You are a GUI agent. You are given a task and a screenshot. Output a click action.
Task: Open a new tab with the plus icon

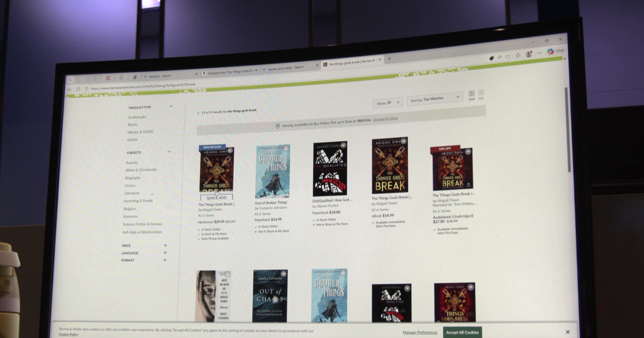pyautogui.click(x=389, y=59)
